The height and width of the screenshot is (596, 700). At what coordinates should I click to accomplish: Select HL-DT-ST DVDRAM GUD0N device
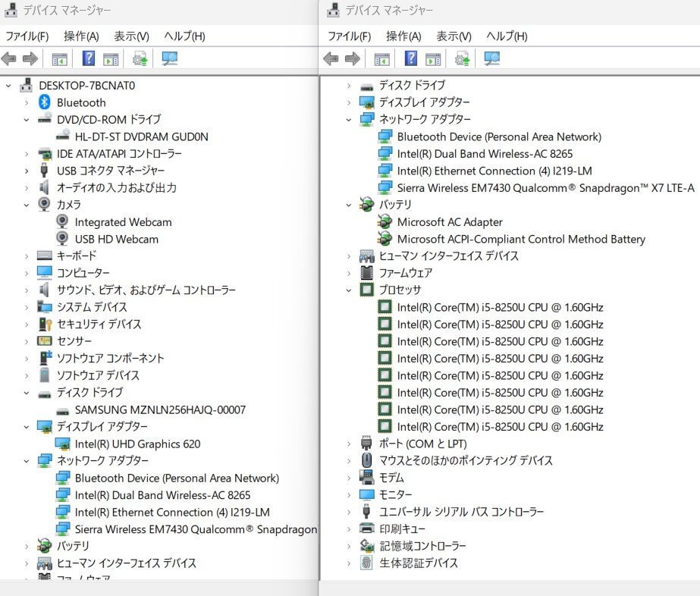coord(142,136)
